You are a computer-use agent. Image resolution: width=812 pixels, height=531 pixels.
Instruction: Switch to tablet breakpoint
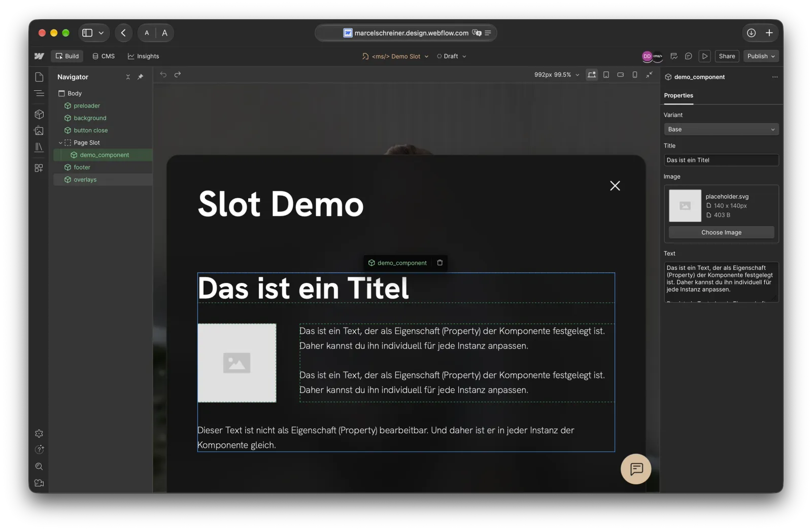tap(606, 75)
